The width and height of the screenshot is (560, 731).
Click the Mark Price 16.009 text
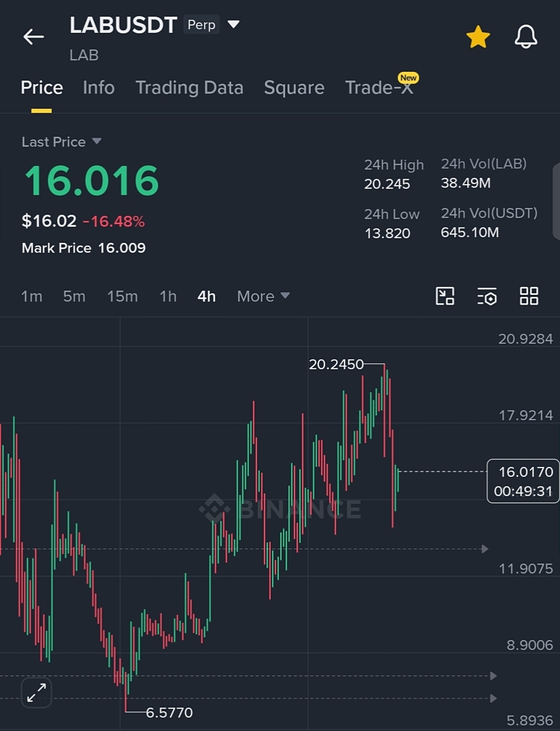pyautogui.click(x=84, y=248)
